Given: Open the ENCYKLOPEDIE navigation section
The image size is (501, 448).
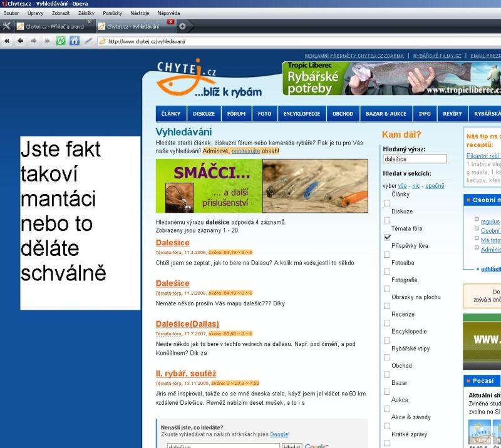Looking at the screenshot, I should (x=302, y=114).
